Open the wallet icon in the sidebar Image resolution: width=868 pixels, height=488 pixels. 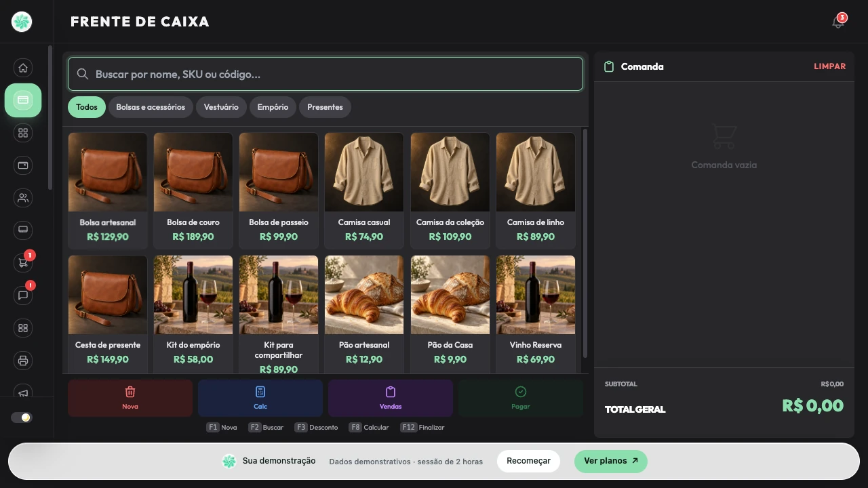pyautogui.click(x=23, y=165)
